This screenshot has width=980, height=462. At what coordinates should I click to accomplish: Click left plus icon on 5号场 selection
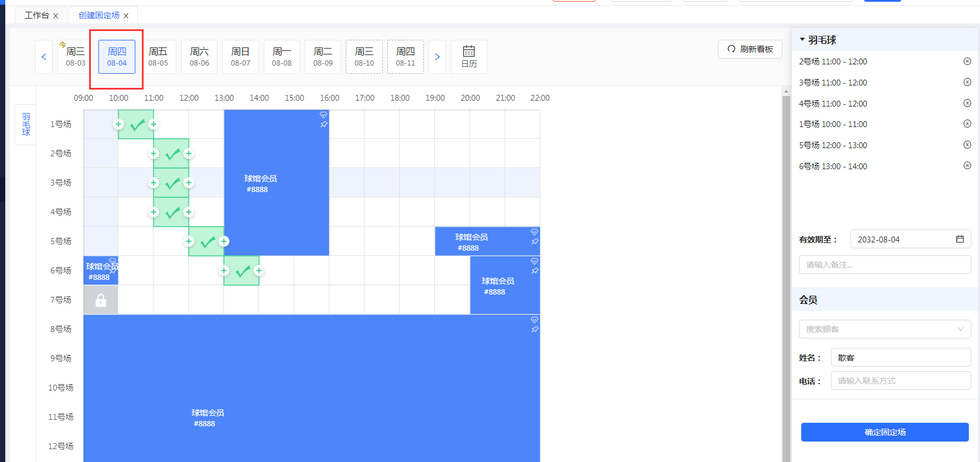(x=189, y=241)
